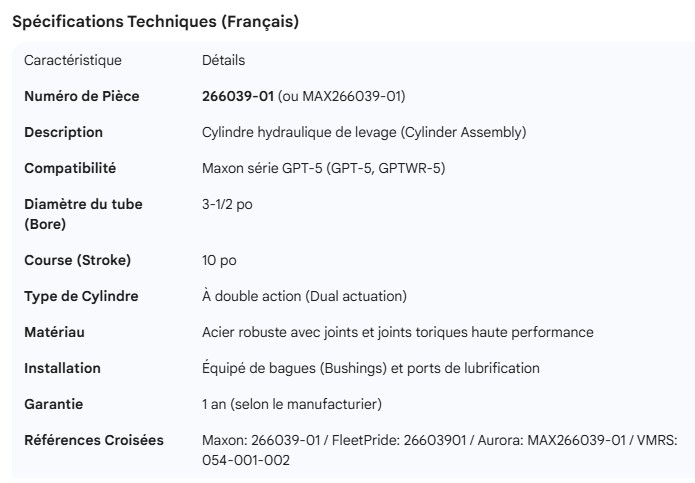Viewport: 695px width, 483px height.
Task: Select the "Références Croisées" row label
Action: [94, 440]
